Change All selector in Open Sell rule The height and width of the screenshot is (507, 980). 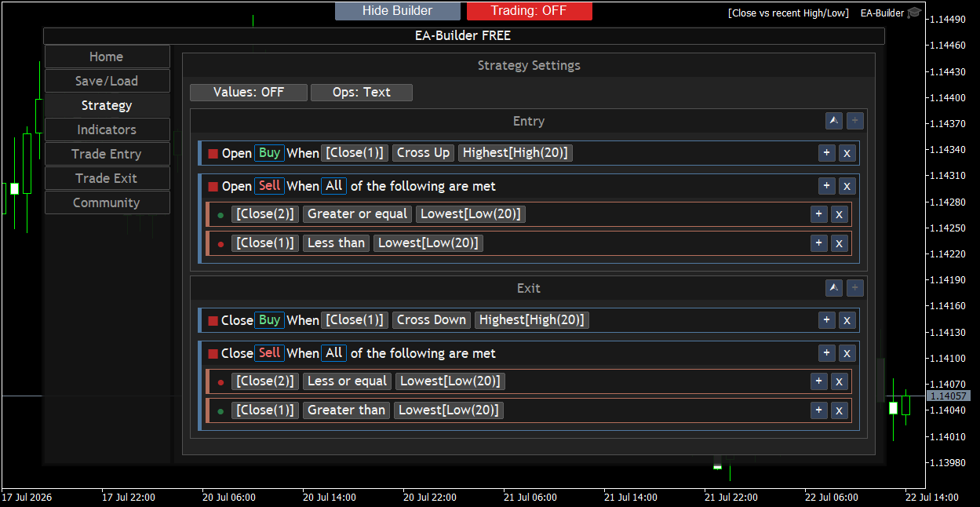point(334,186)
